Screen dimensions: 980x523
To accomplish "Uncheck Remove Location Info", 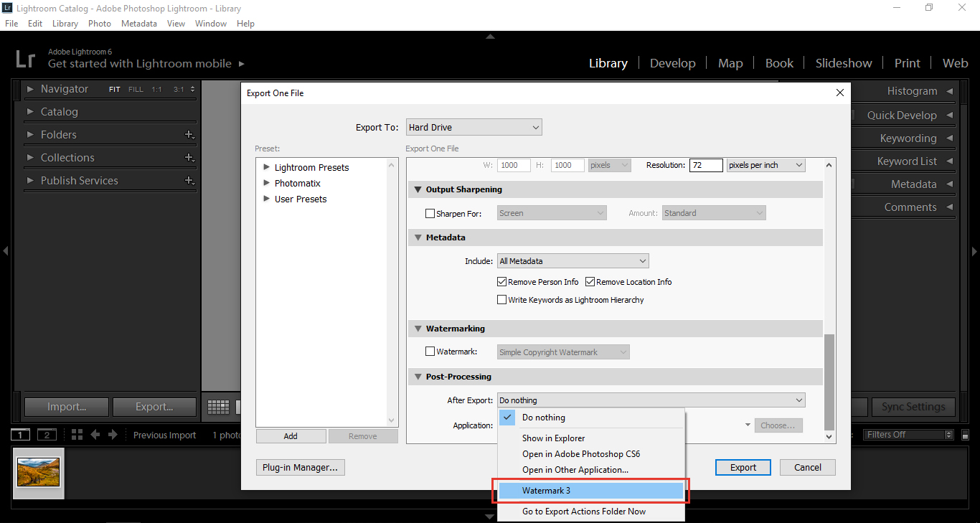I will (x=590, y=282).
